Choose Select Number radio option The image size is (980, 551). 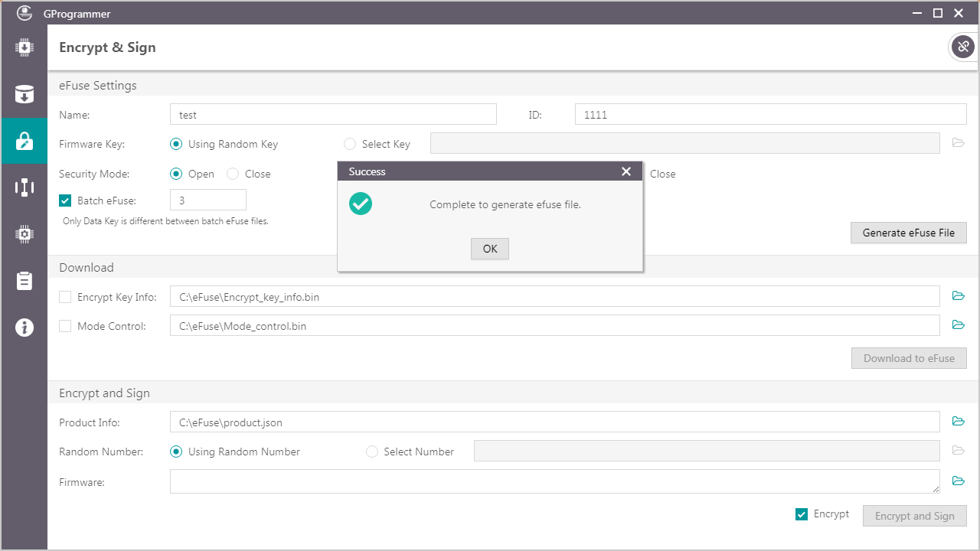tap(372, 452)
